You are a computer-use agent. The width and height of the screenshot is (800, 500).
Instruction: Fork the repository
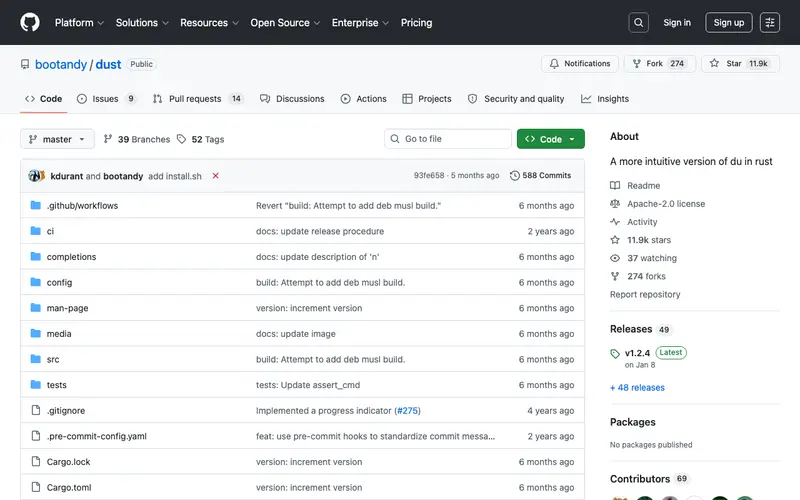660,64
